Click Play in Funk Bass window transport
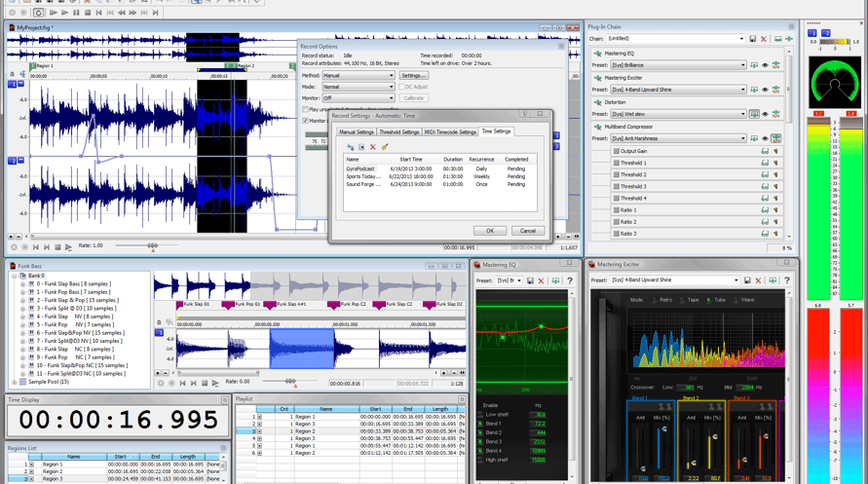 (x=214, y=383)
